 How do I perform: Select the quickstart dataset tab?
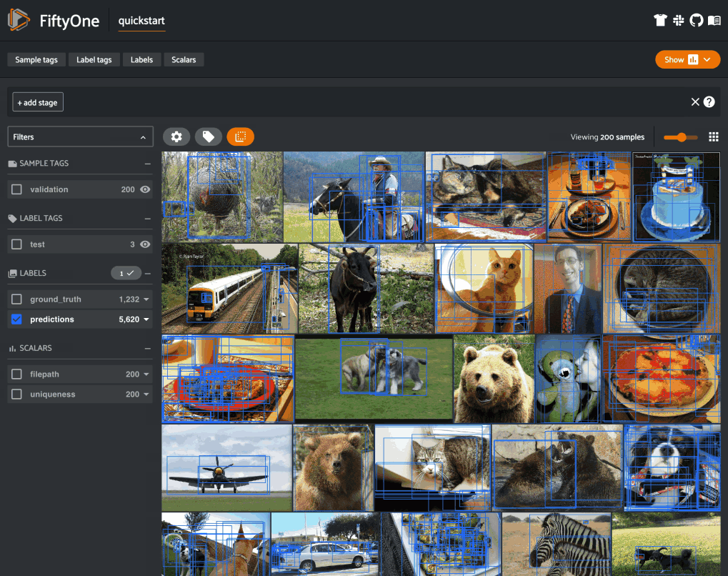141,21
